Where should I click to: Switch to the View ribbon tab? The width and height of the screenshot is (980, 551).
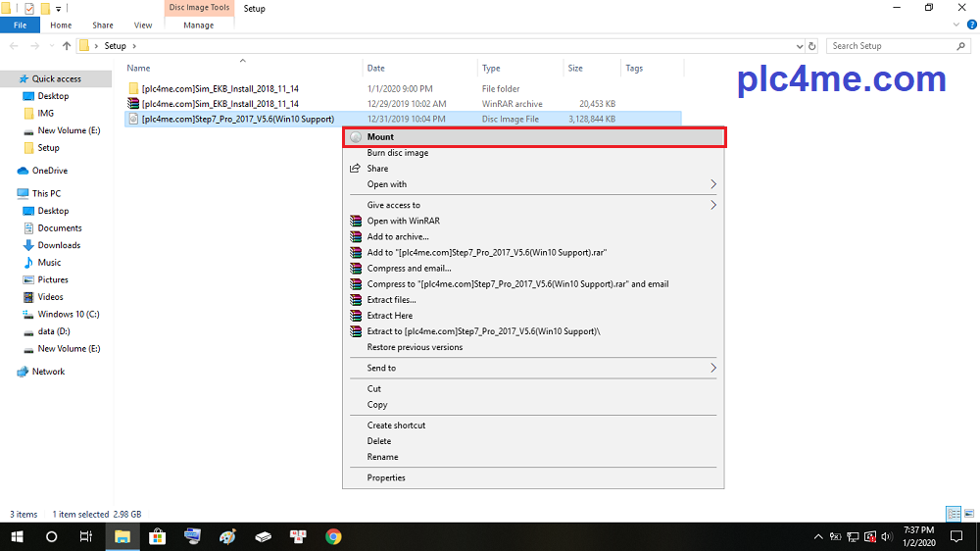tap(143, 25)
